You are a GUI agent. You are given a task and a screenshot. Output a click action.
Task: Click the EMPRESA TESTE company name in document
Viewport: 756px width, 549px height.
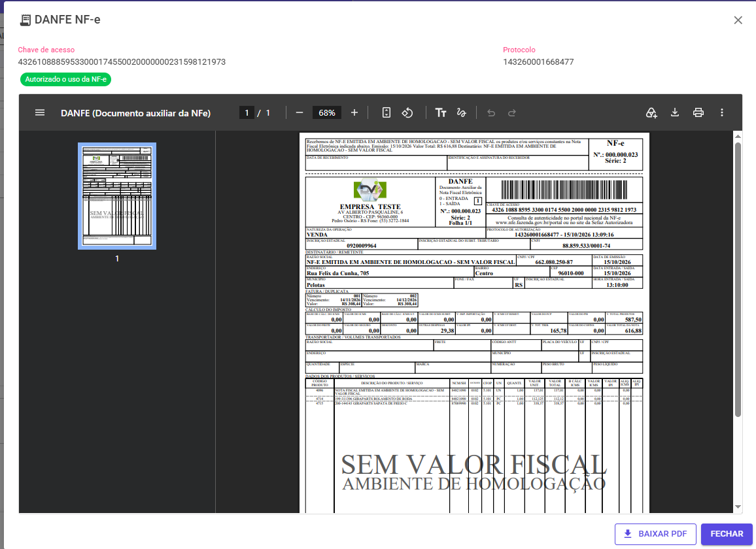[x=370, y=207]
